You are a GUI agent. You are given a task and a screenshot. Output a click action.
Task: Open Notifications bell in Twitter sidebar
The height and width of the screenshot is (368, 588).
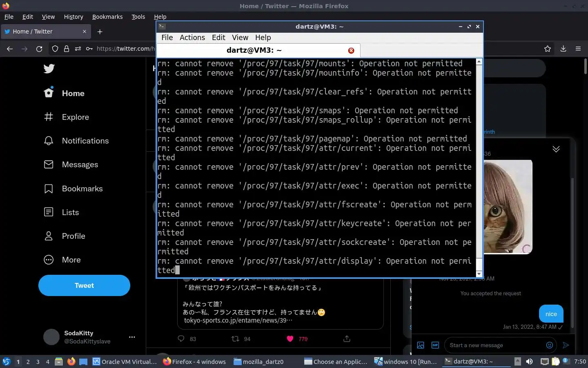(76, 141)
